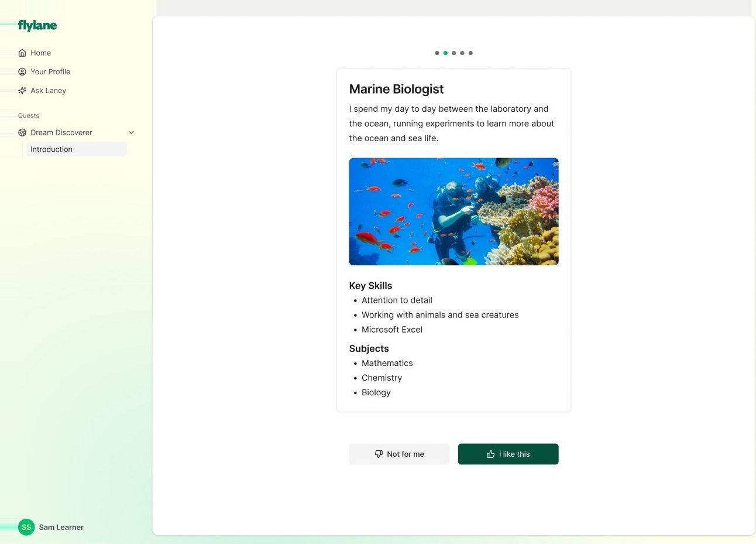This screenshot has height=544, width=756.
Task: Click the Key Skills heading
Action: click(370, 286)
